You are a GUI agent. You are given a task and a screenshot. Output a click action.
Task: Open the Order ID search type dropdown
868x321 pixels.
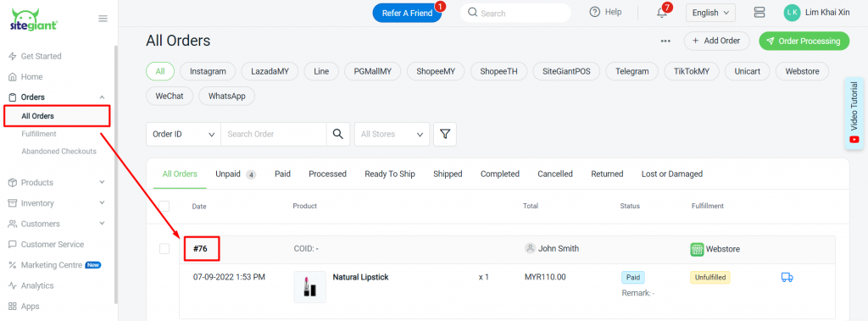[x=183, y=134]
